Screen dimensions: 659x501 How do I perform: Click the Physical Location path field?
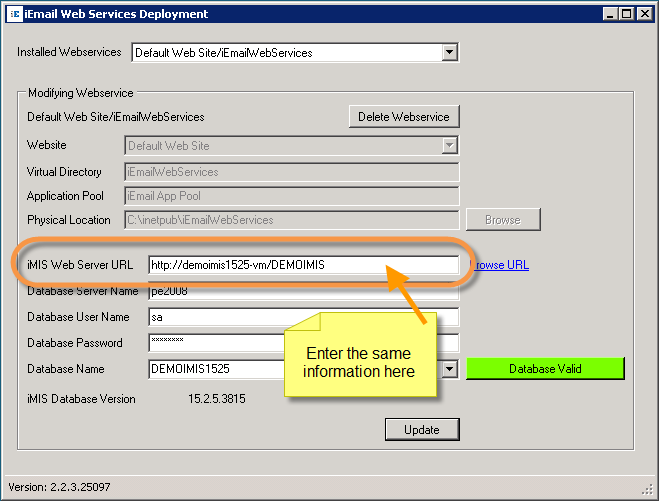(x=290, y=220)
